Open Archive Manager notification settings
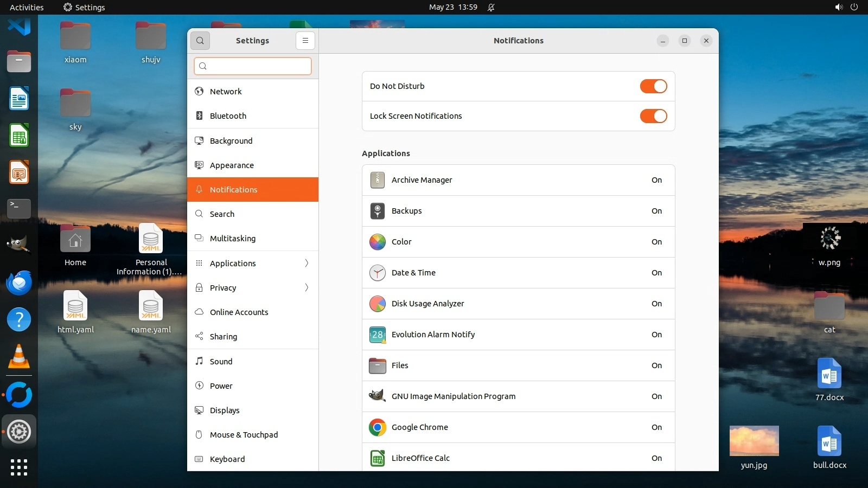This screenshot has height=488, width=868. tap(518, 180)
